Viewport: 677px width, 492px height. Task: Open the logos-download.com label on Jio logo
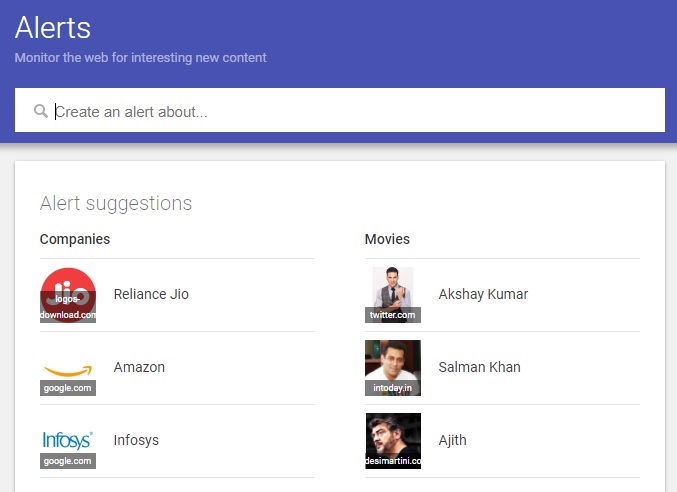[68, 307]
